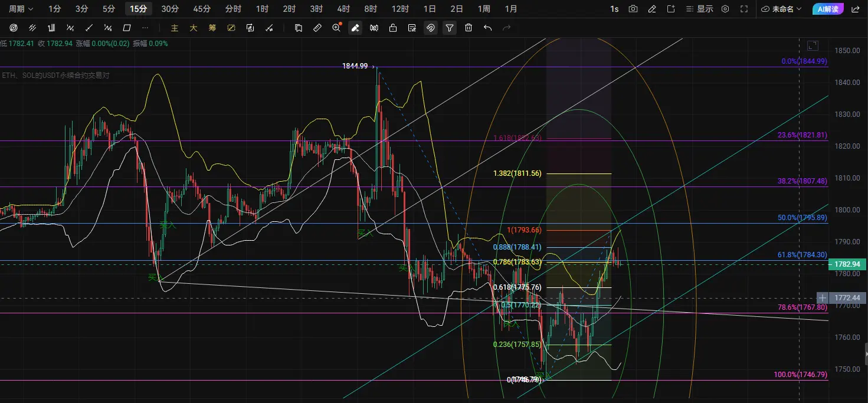Open the zoom-in magnifier tool

336,28
